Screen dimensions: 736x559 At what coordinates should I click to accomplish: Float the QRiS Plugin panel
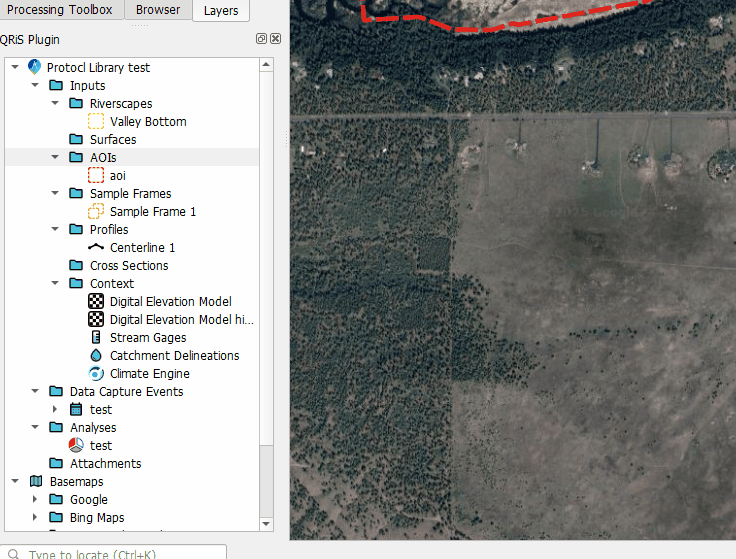point(261,38)
